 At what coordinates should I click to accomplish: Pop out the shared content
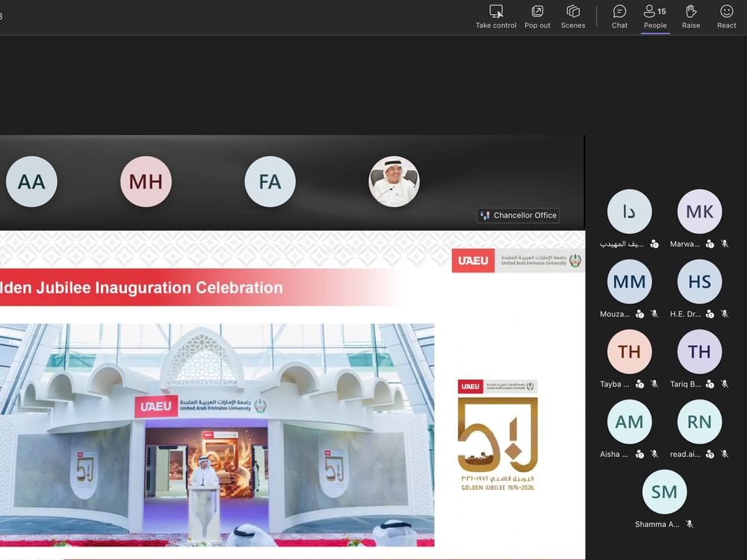[537, 11]
